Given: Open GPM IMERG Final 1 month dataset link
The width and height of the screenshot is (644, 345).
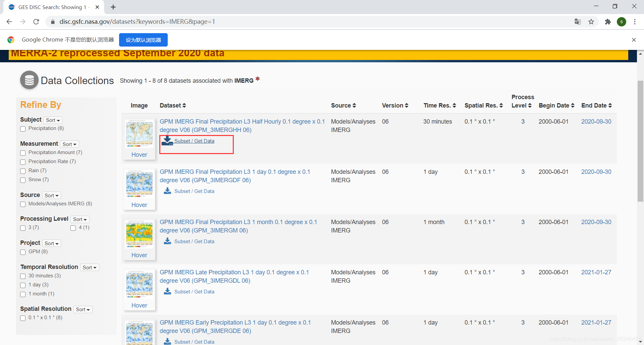Looking at the screenshot, I should coord(238,226).
